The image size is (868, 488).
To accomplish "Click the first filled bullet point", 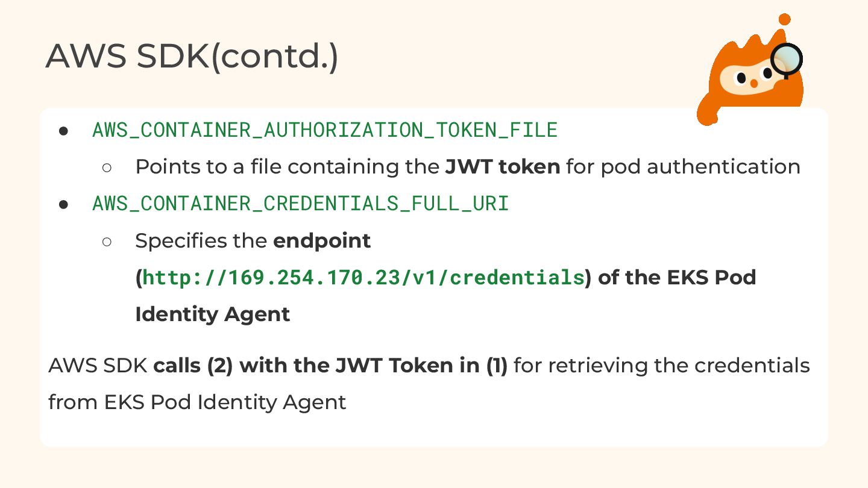I will pos(63,131).
